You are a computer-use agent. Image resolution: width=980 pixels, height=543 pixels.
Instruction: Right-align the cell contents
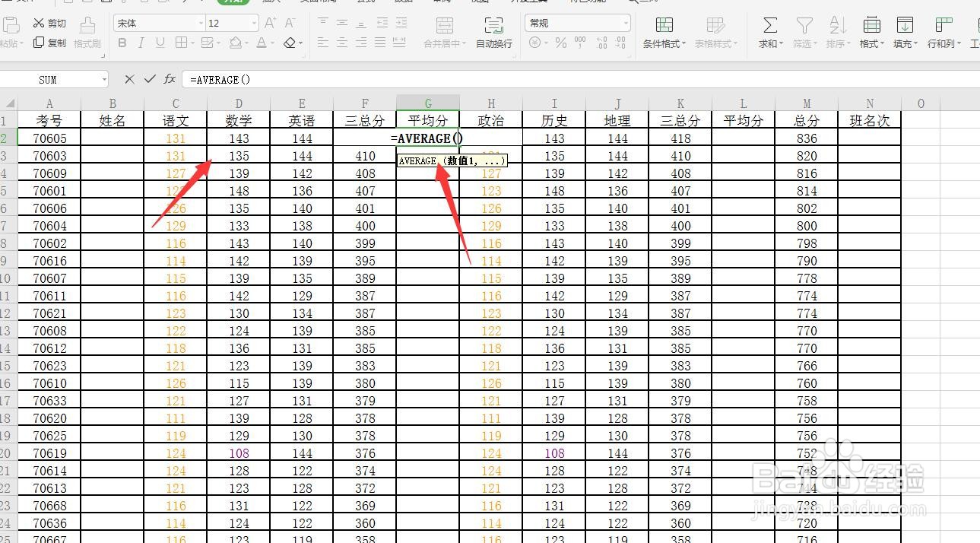(362, 43)
